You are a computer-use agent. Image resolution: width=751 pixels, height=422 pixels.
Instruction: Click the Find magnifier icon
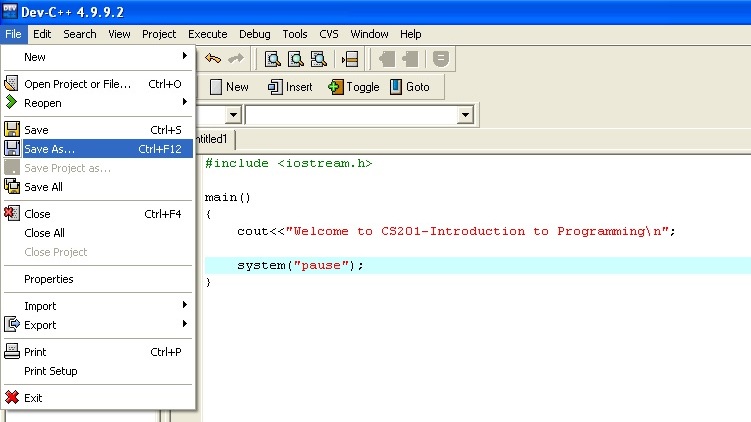(273, 59)
